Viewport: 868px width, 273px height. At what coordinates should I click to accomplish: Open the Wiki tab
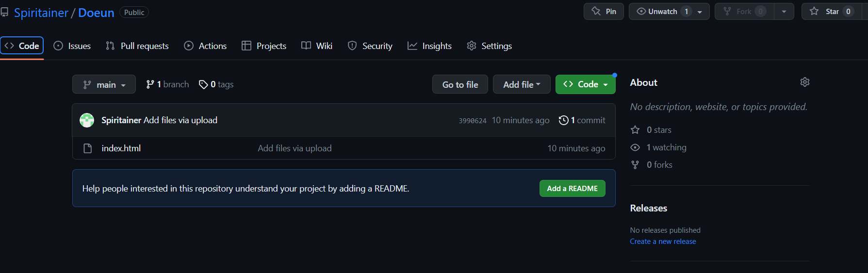317,46
